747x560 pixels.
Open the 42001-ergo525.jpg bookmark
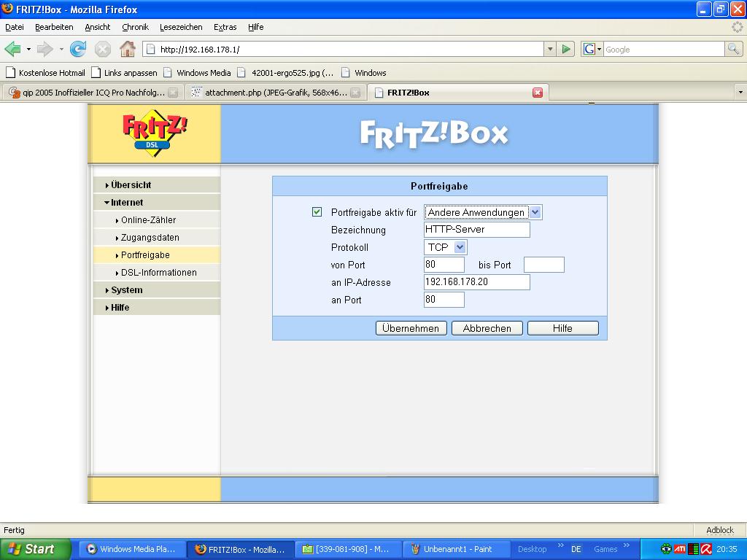(285, 73)
